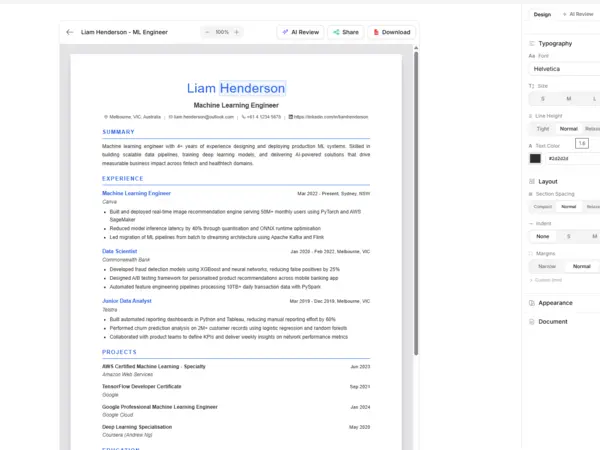Click the Machine Learning Engineer subtitle
Viewport: 600px width, 450px height.
click(236, 105)
